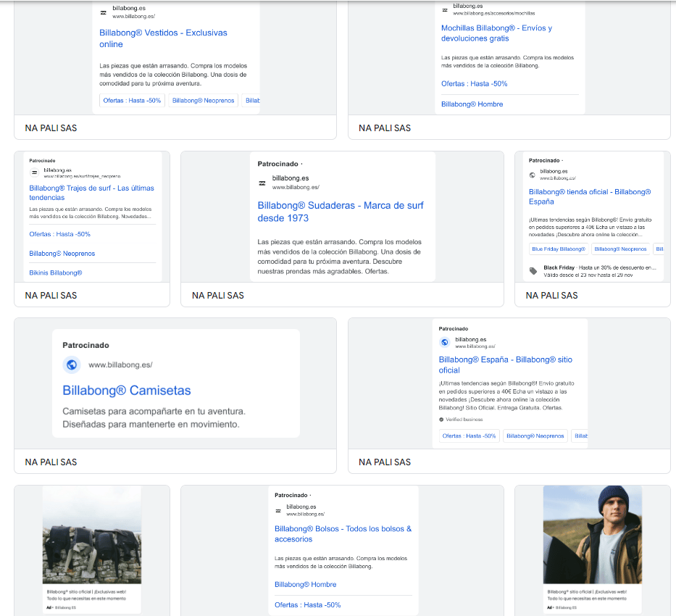Click the Verified business badge icon
Viewport: 676px width, 616px height.
click(441, 420)
